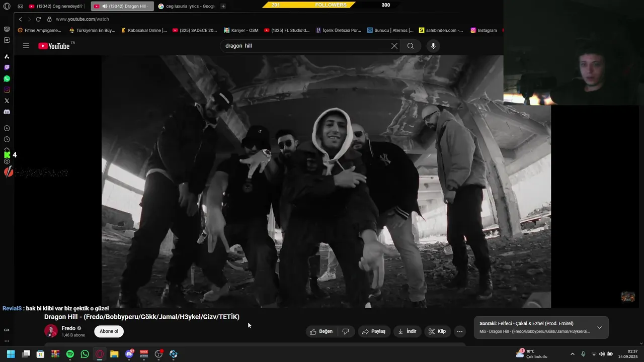This screenshot has height=362, width=644.
Task: Open Discord panel in Opera sidebar
Action: (7, 112)
